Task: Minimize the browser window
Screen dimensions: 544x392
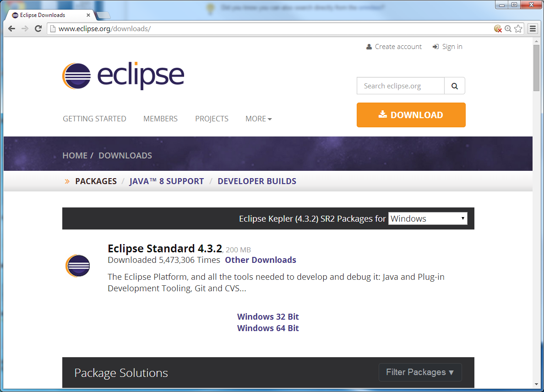Action: coord(502,5)
